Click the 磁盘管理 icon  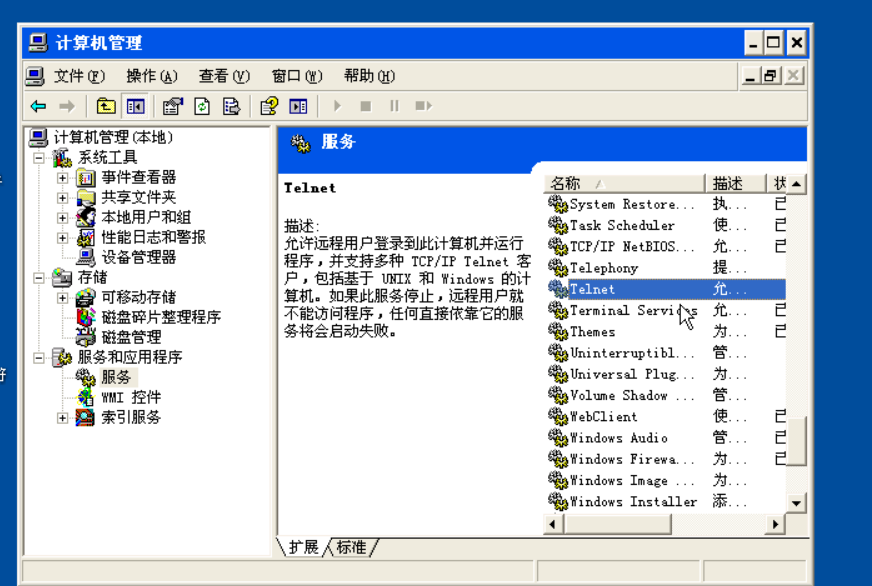tap(86, 337)
